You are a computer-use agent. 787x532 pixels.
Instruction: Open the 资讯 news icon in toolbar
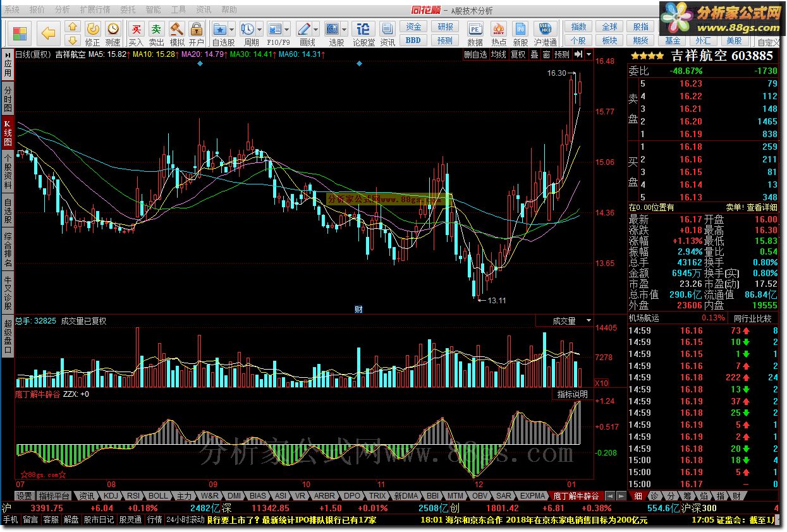(x=387, y=33)
